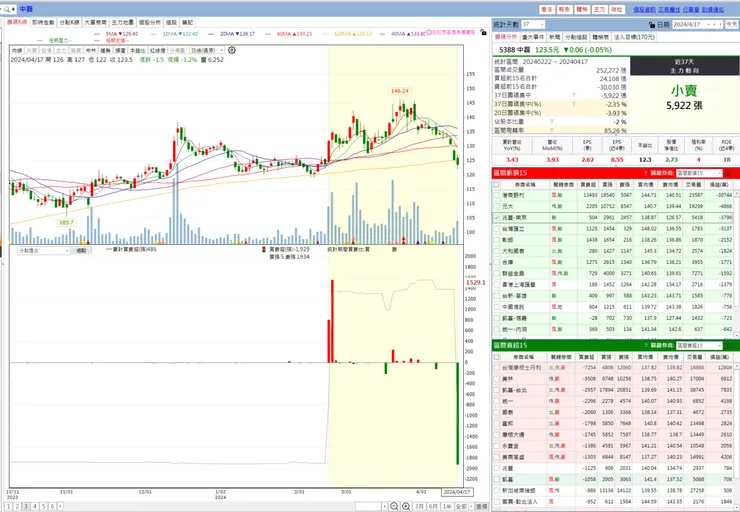Toggle 紅綠燈 overlay on chart toolbar
Screen dimensions: 740x512
(x=158, y=50)
